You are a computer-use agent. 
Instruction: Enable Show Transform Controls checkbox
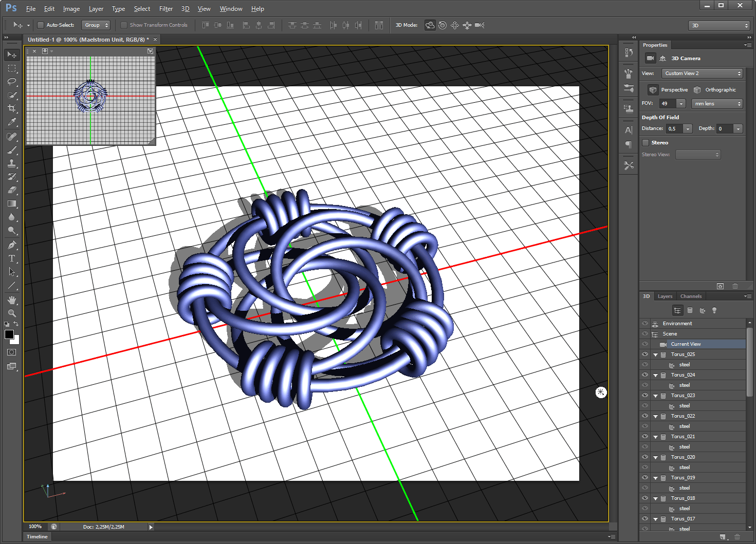124,25
